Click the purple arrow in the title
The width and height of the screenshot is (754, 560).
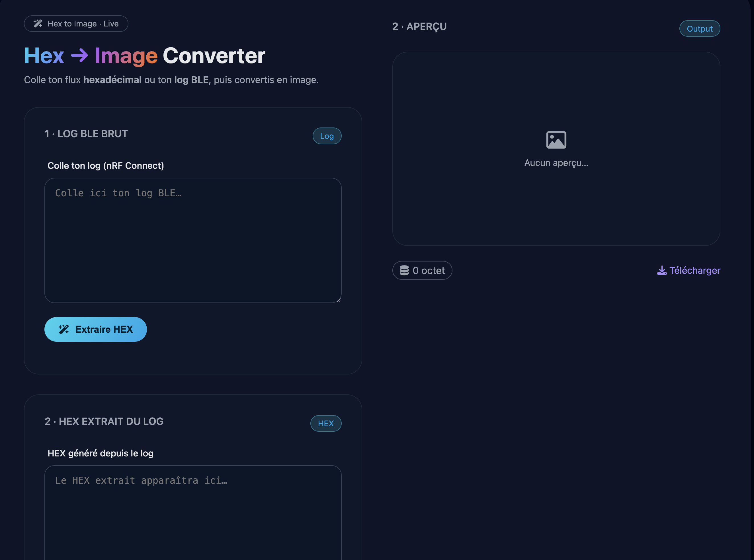point(79,55)
